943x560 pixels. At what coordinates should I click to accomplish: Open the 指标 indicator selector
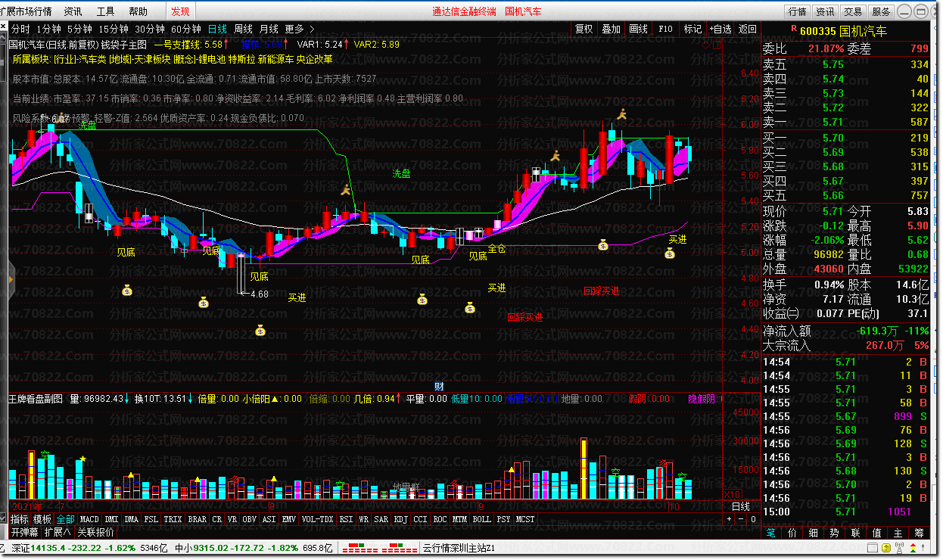[x=20, y=519]
